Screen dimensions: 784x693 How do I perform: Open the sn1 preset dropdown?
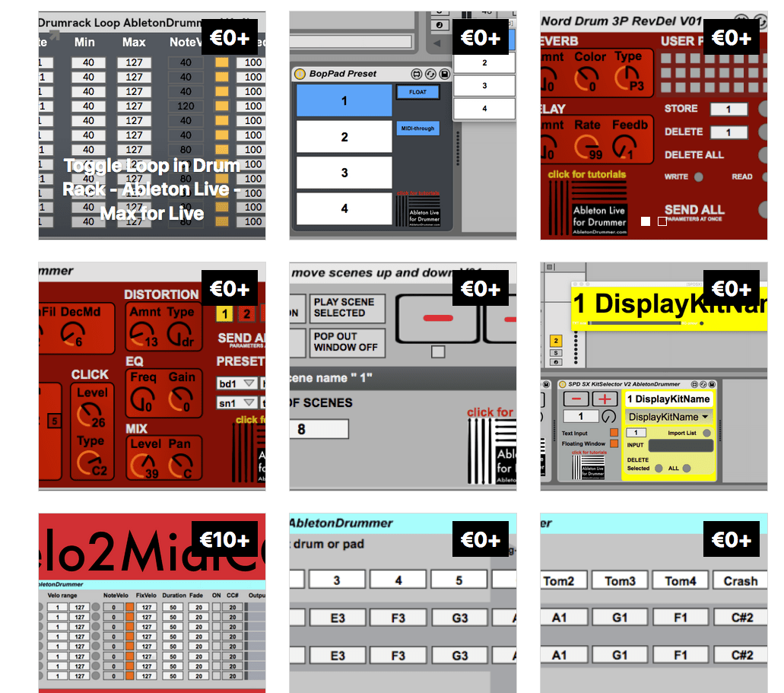point(237,402)
